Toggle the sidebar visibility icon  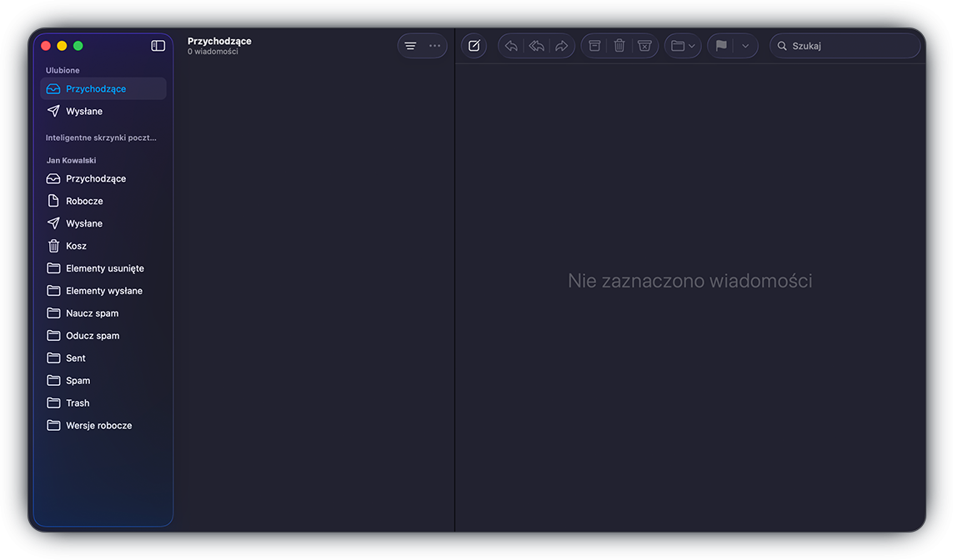click(158, 45)
